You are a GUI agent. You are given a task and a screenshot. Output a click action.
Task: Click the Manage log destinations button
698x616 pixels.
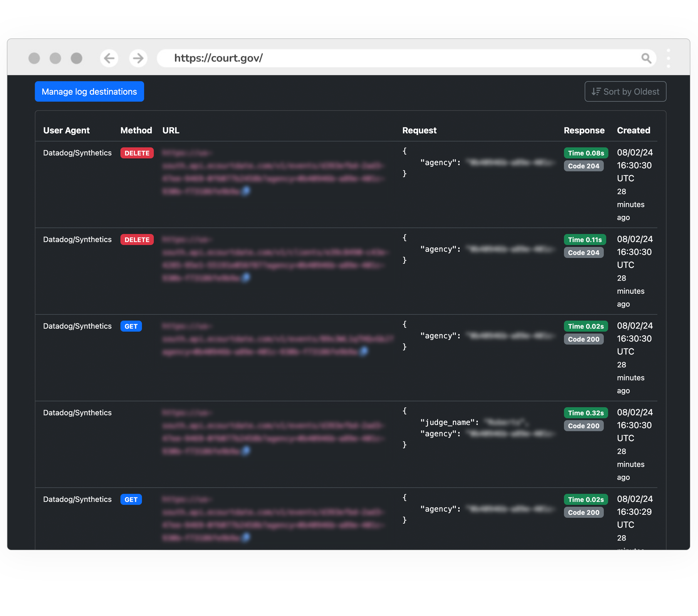coord(89,91)
